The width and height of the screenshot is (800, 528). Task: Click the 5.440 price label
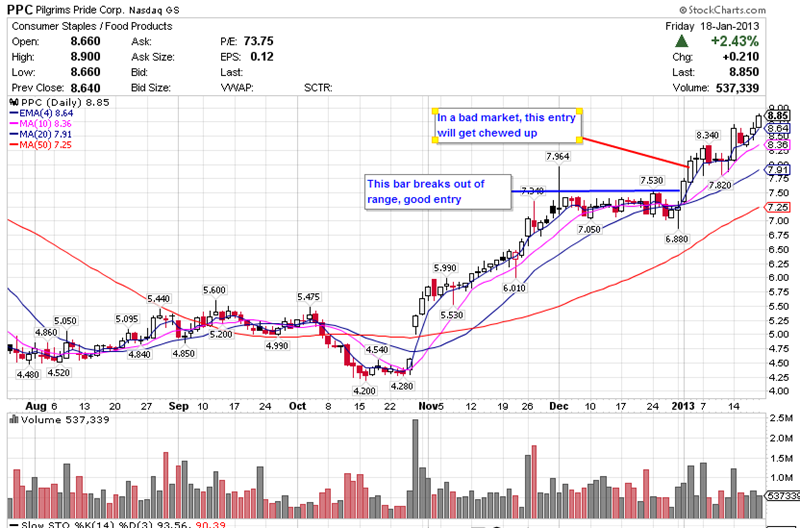(158, 298)
